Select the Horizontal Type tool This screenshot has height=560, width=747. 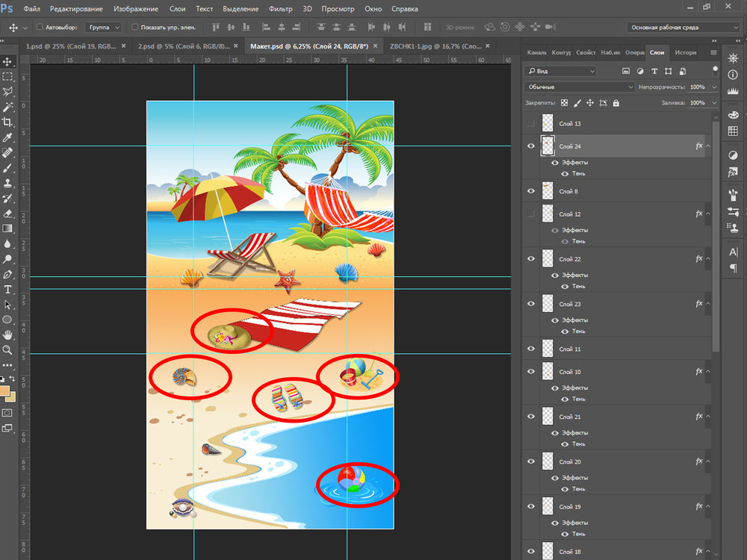point(7,289)
